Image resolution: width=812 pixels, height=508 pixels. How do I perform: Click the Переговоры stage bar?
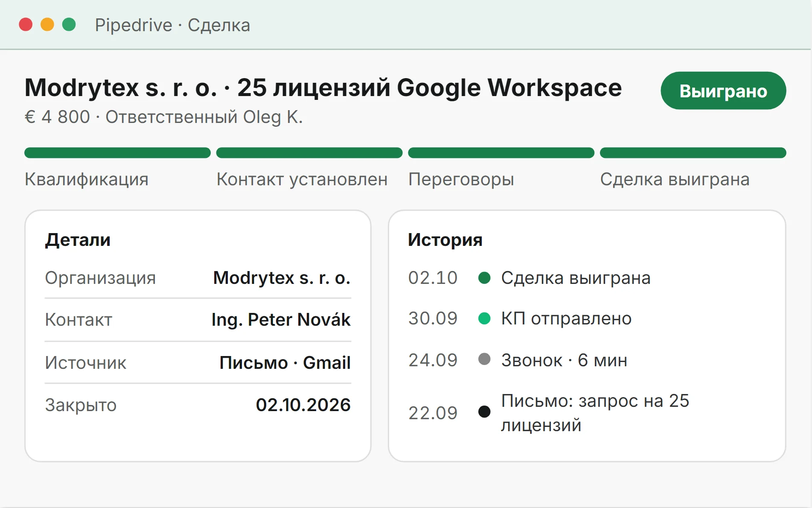tap(501, 153)
